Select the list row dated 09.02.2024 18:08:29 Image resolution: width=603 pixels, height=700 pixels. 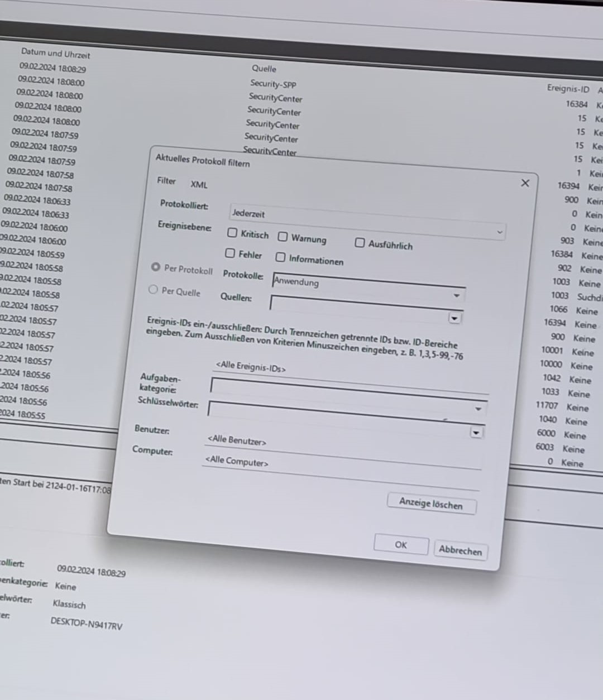coord(52,68)
